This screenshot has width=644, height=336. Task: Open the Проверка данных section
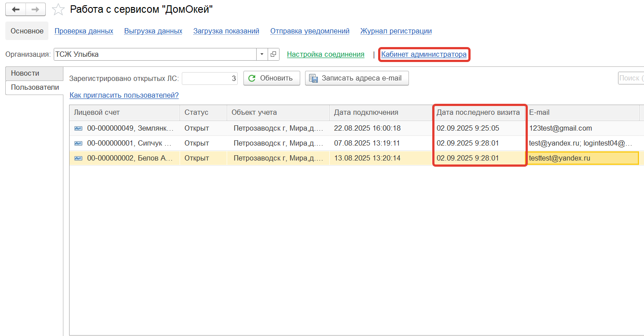(x=84, y=31)
